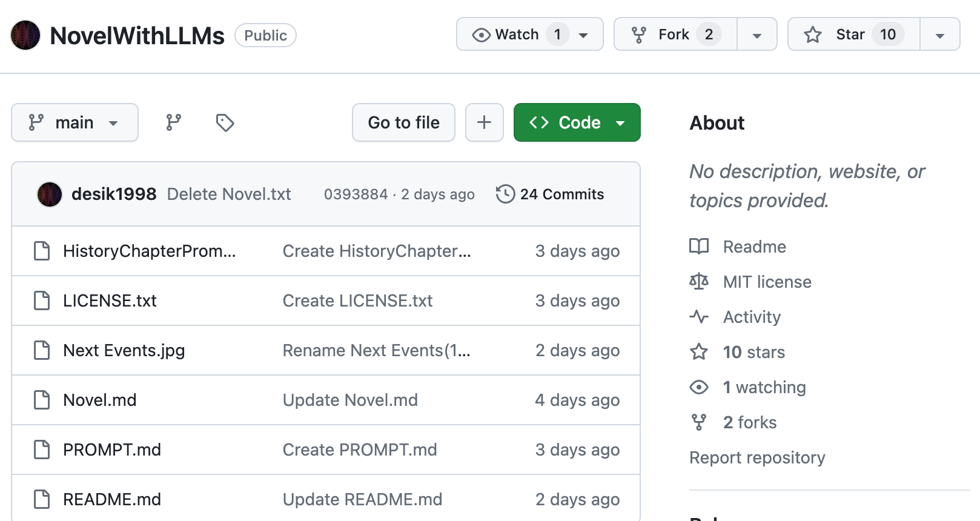Open the LICENSE.txt file

110,300
